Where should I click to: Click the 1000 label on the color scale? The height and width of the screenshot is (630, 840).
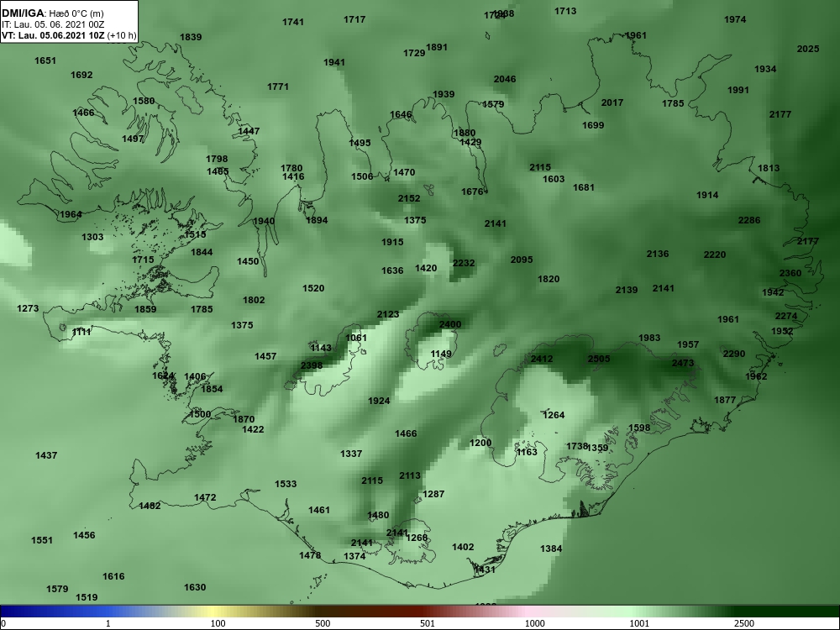[534, 623]
